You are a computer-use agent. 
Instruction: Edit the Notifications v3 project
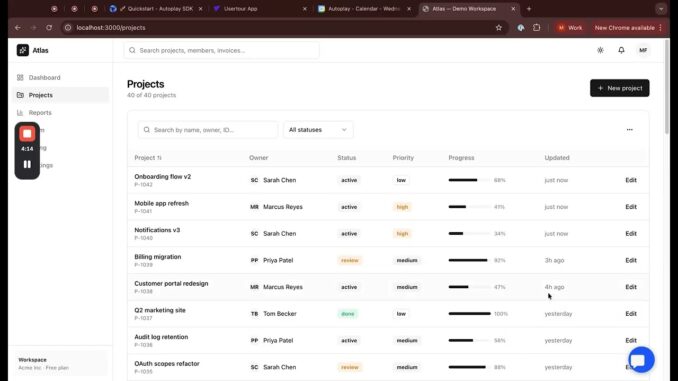[x=630, y=234]
